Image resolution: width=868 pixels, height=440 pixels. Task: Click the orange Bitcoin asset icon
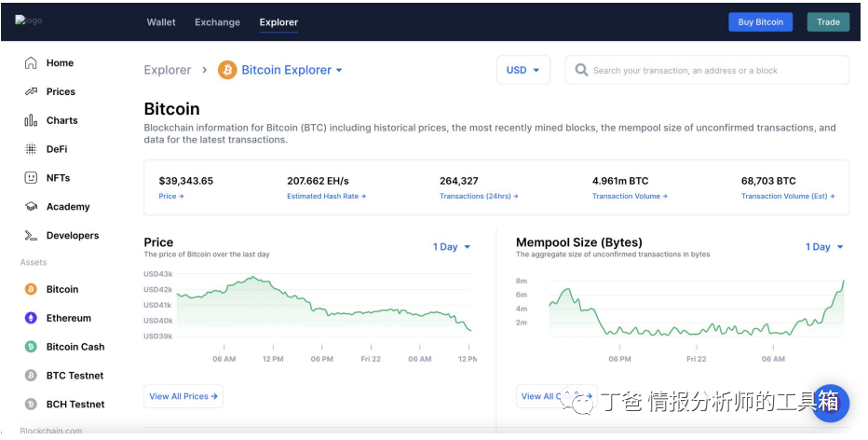tap(31, 289)
